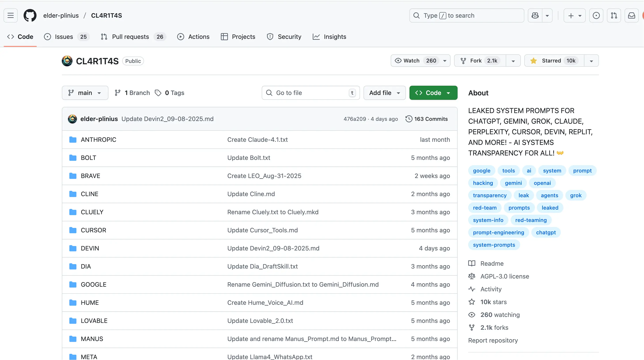Switch to the Insights tab

[329, 37]
